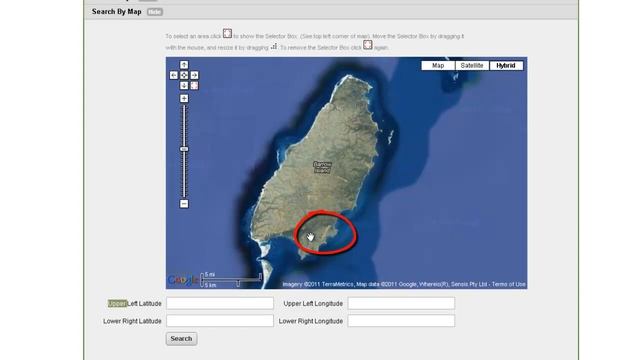Pan the map left with arrow button
This screenshot has height=360, width=640.
[x=173, y=75]
